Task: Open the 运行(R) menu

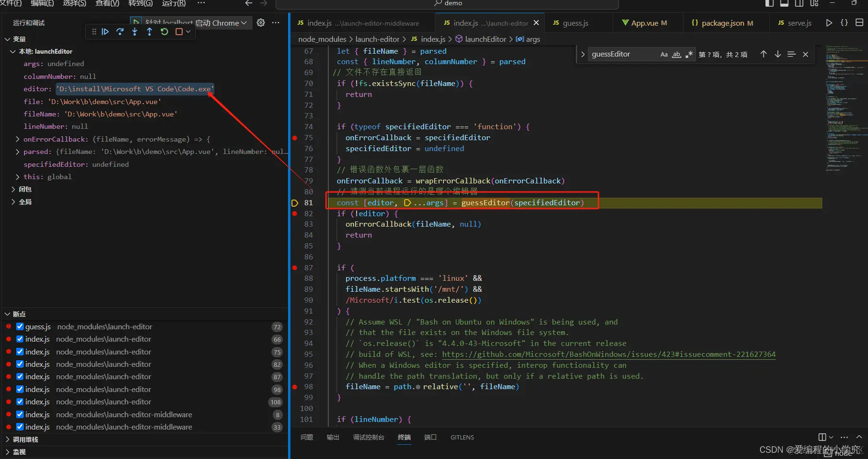Action: click(174, 3)
